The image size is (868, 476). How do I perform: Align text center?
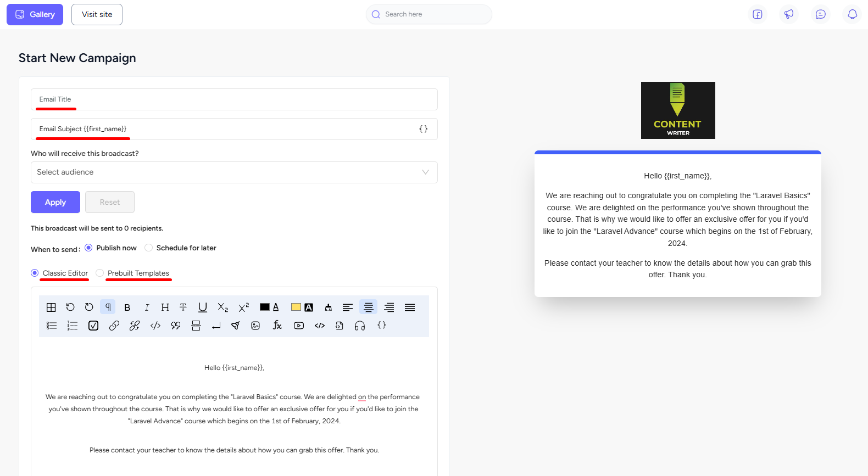click(369, 307)
